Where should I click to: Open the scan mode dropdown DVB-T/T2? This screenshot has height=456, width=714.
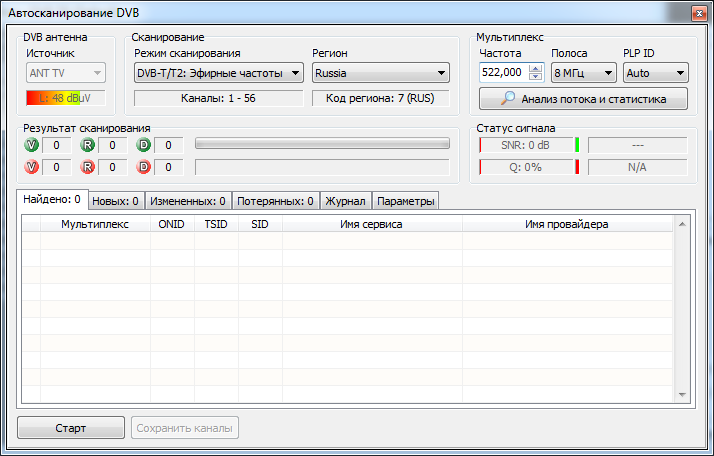[218, 73]
